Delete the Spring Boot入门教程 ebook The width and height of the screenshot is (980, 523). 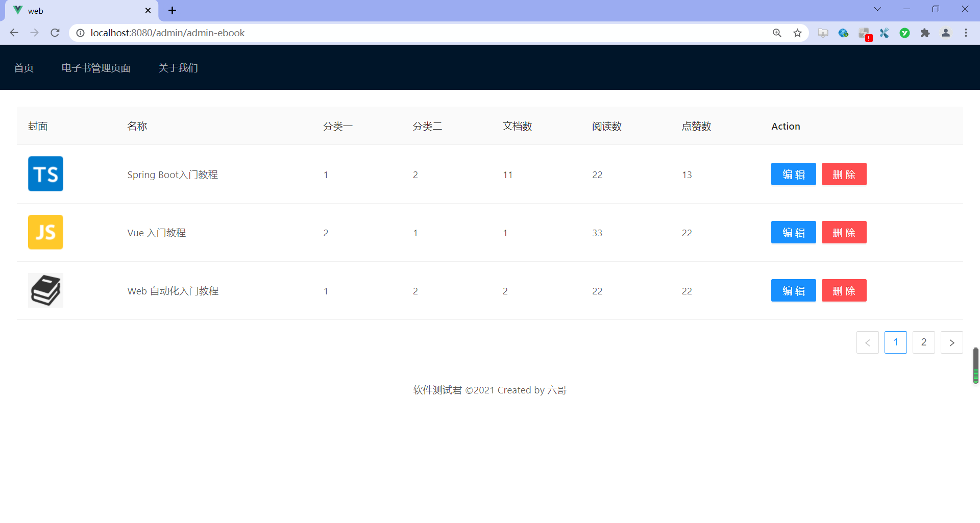click(844, 174)
